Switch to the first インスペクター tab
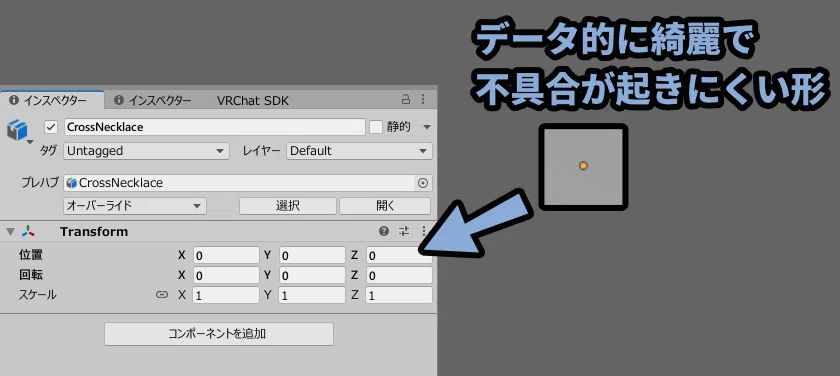The height and width of the screenshot is (376, 840). coord(52,100)
